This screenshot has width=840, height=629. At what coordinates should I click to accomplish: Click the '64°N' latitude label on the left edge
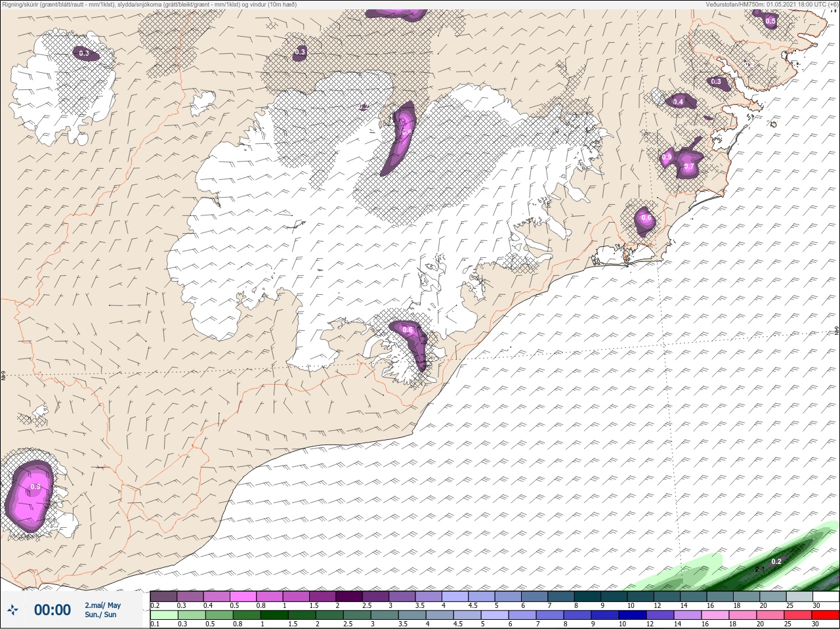click(3, 377)
